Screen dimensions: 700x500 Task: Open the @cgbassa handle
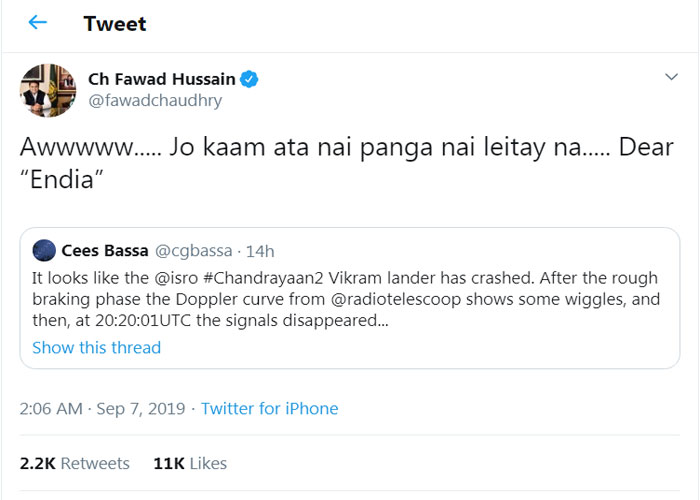[194, 251]
